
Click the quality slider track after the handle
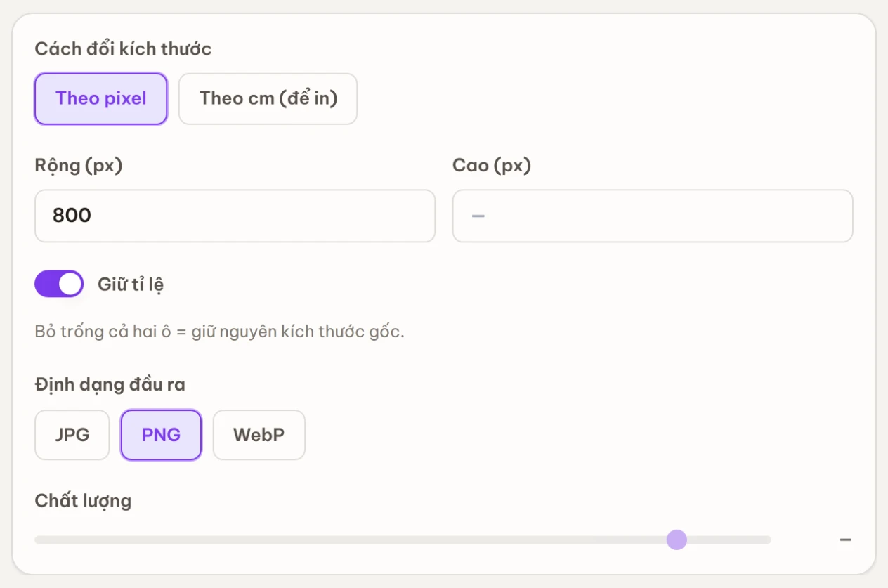tap(729, 540)
